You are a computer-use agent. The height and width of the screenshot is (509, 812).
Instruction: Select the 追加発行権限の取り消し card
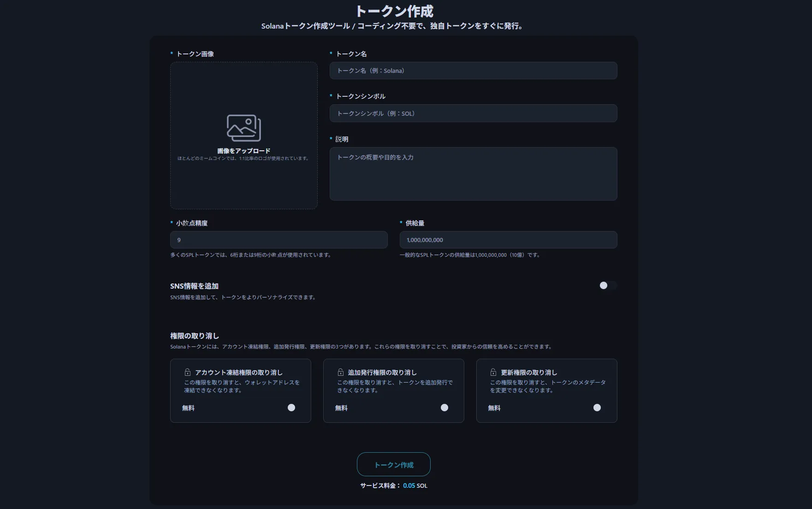[393, 391]
